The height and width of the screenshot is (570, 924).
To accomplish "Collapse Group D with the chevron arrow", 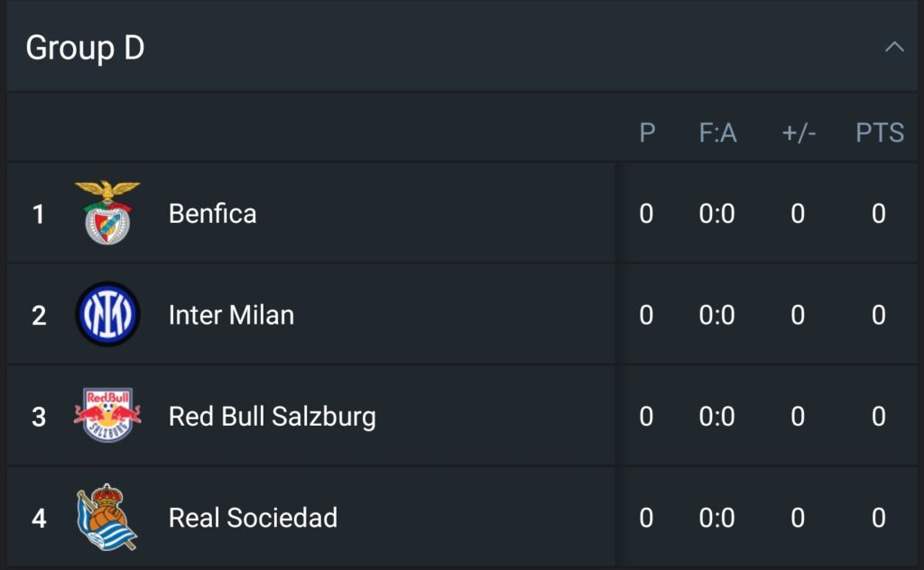I will point(894,47).
